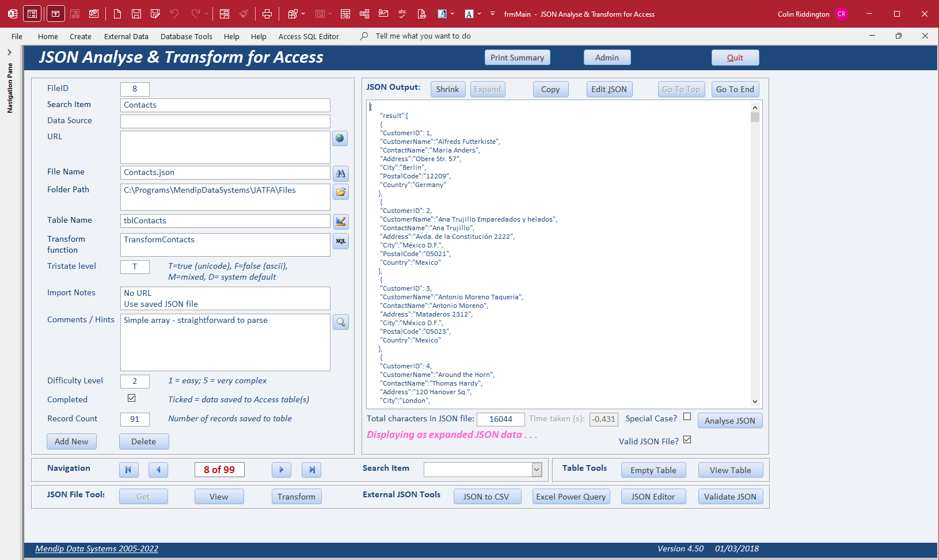Open the Database Tools tab
The image size is (939, 560).
click(x=187, y=36)
